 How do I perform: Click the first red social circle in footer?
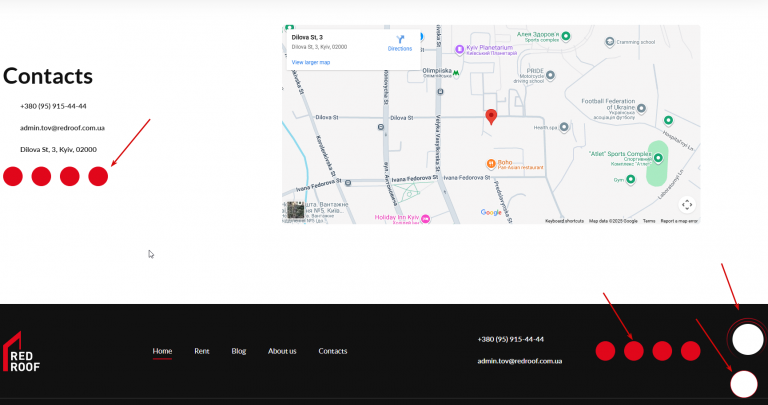605,351
